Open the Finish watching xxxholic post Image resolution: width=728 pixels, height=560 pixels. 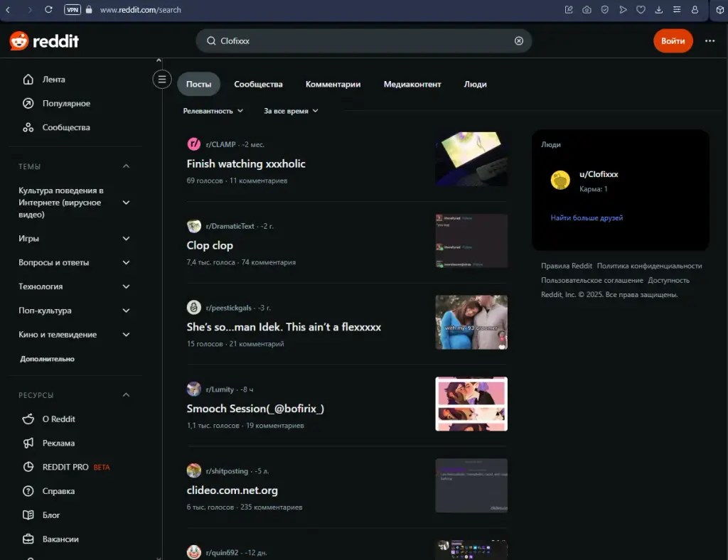(x=246, y=163)
